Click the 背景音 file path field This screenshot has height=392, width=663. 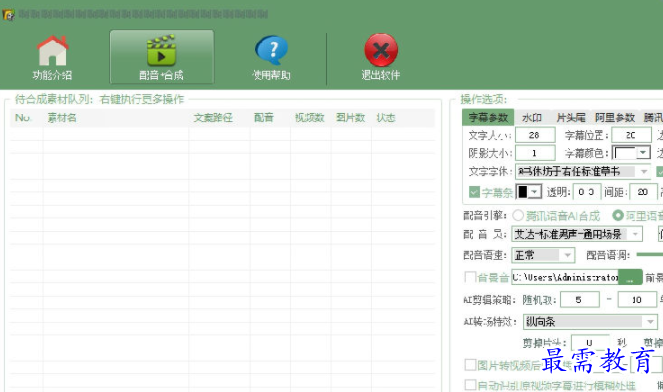coord(565,277)
